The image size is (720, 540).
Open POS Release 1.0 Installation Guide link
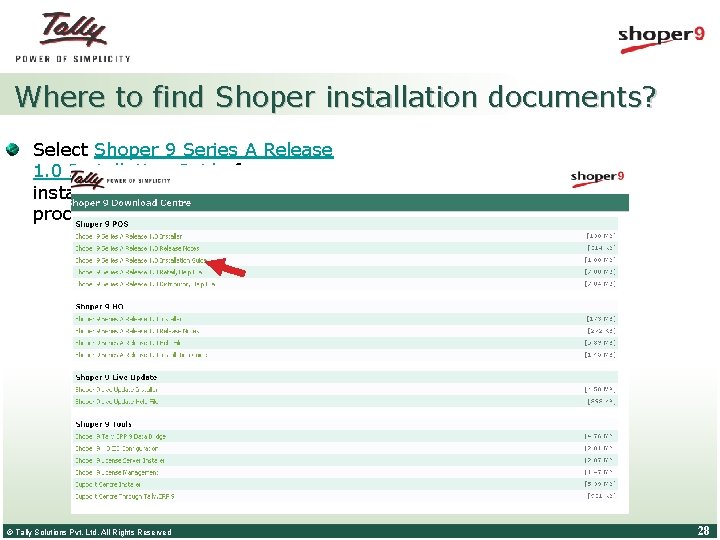click(x=140, y=260)
